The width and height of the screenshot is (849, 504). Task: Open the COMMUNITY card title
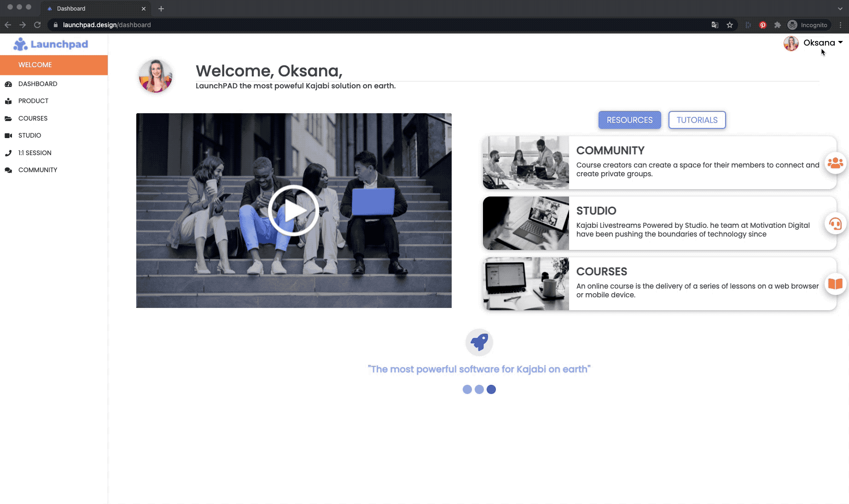point(610,151)
